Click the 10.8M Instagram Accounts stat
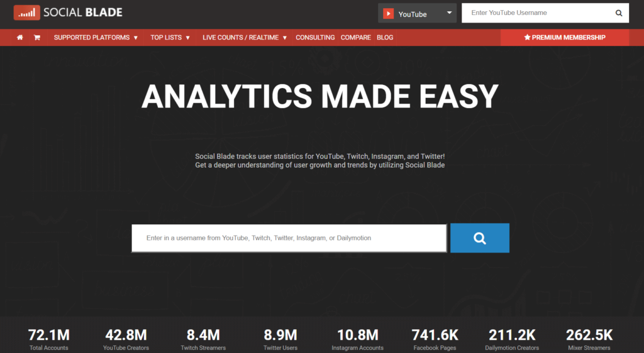Image resolution: width=644 pixels, height=353 pixels. [x=358, y=340]
